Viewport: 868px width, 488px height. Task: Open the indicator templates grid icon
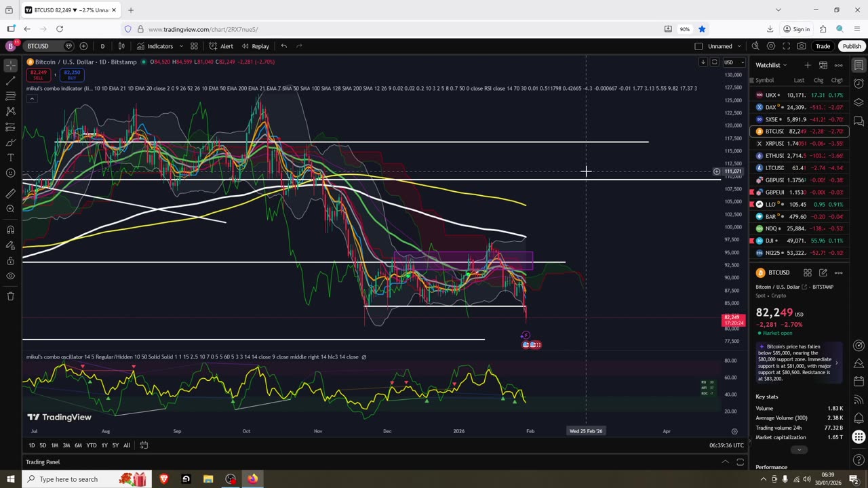click(194, 46)
